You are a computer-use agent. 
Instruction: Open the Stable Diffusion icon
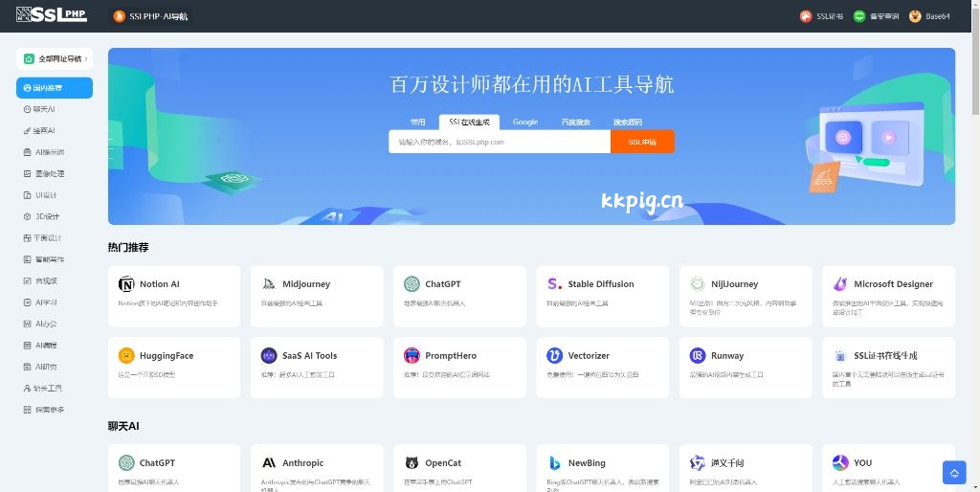coord(554,284)
